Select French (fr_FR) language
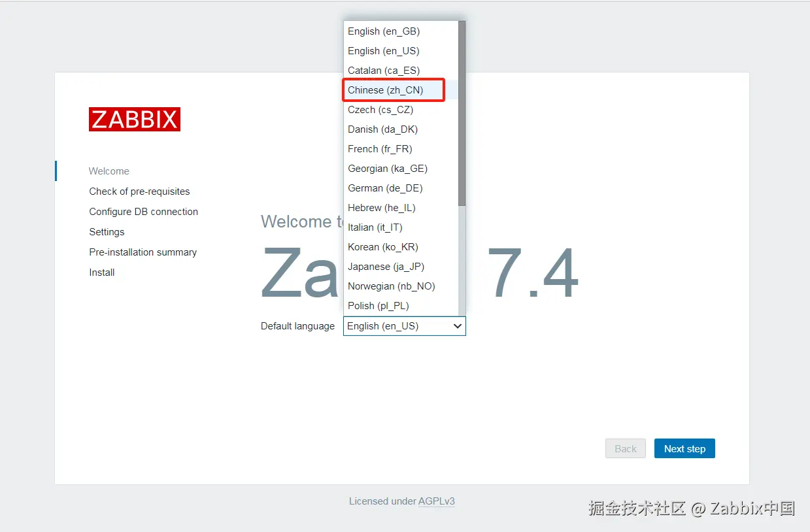810x532 pixels. [401, 149]
